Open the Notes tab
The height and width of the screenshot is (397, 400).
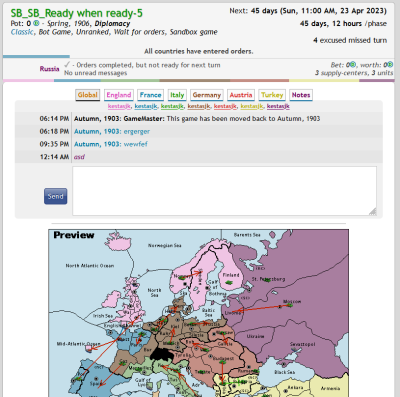pyautogui.click(x=301, y=95)
